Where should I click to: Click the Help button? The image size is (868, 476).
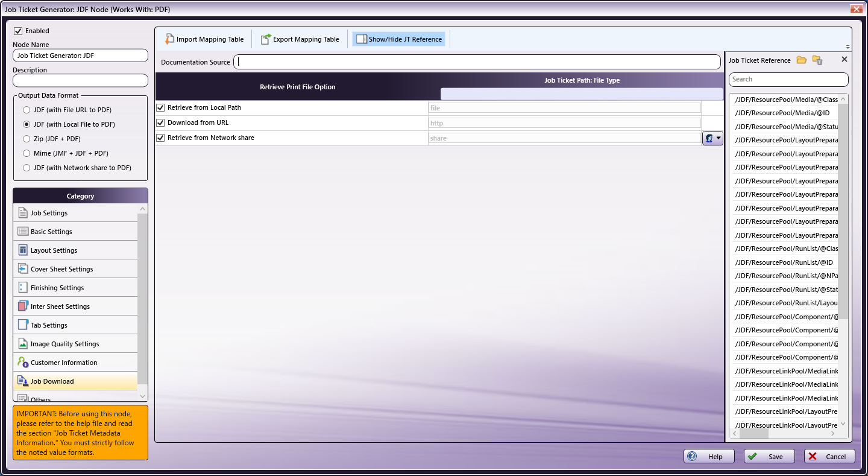coord(709,457)
